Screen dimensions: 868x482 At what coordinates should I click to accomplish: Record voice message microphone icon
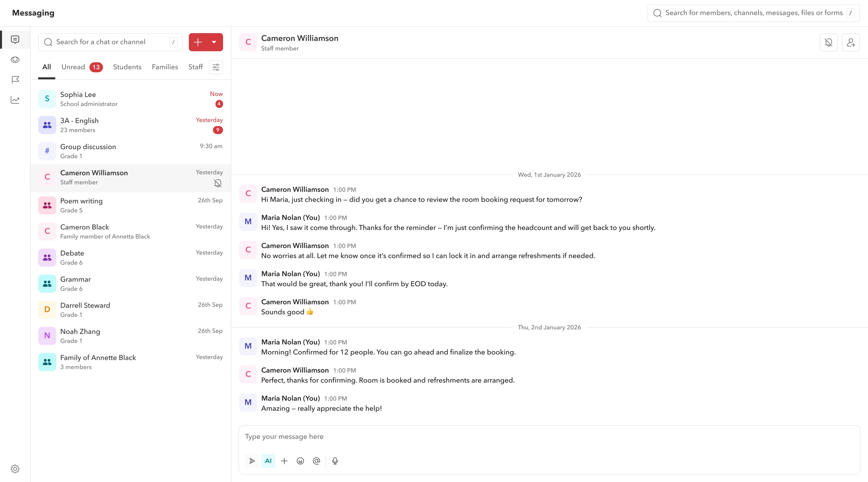pyautogui.click(x=335, y=461)
